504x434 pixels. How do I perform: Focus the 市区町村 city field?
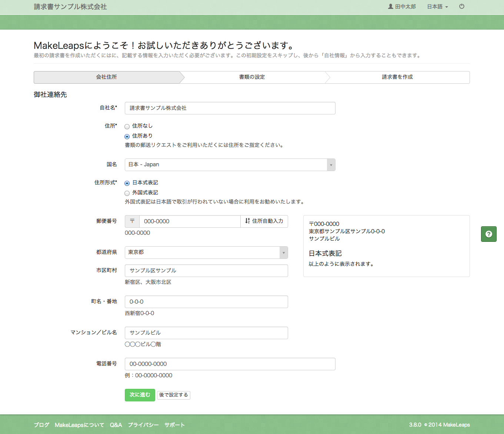[x=206, y=271]
